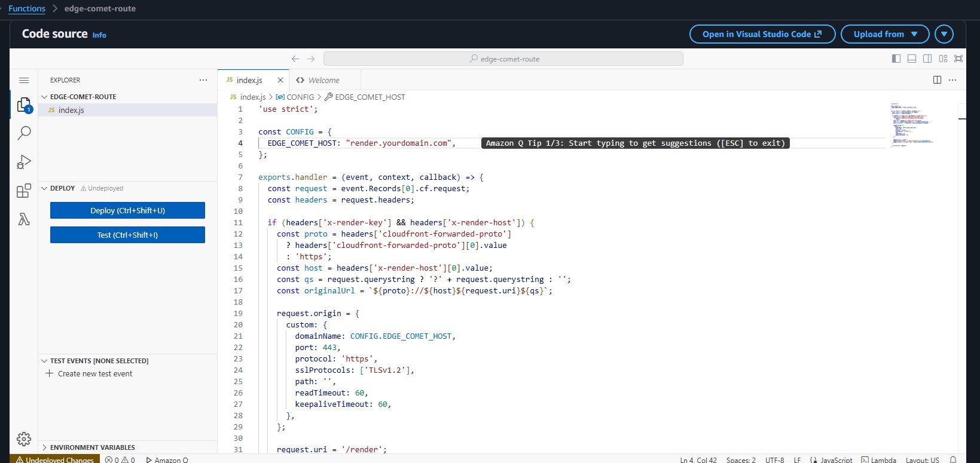Click the 'use strict' text on line 1
The height and width of the screenshot is (463, 980).
[x=286, y=109]
